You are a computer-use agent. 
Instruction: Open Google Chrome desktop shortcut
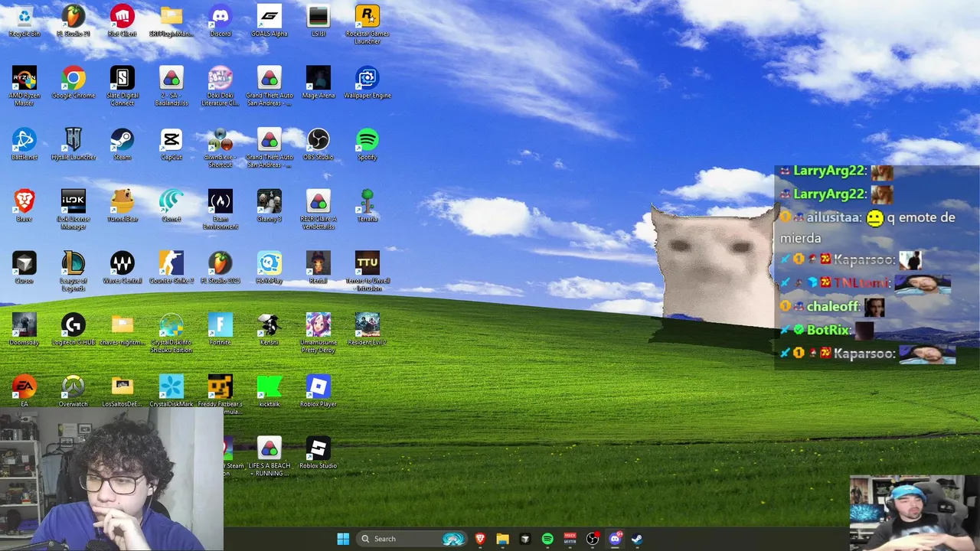[x=73, y=83]
